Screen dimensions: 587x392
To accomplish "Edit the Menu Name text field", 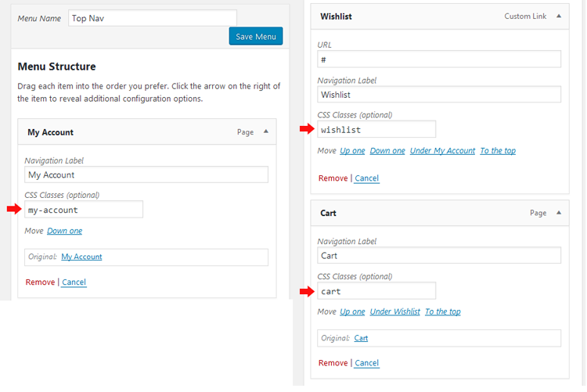I will click(152, 18).
